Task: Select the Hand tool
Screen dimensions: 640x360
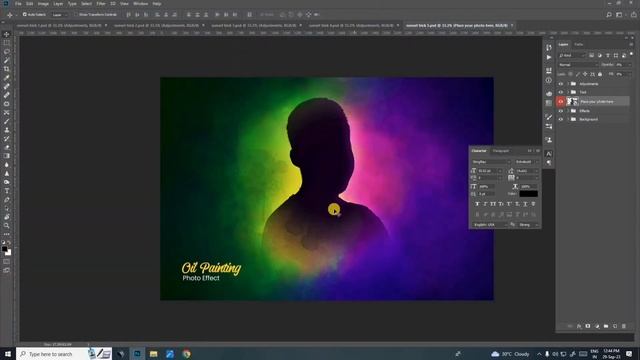Action: tap(7, 217)
